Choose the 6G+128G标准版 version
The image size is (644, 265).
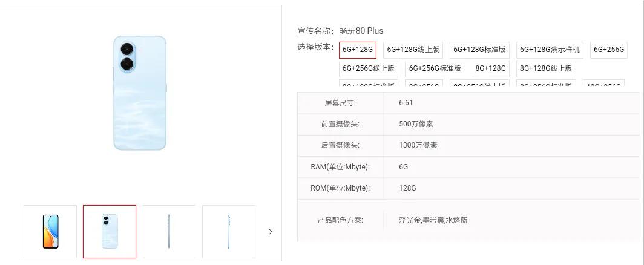[479, 50]
